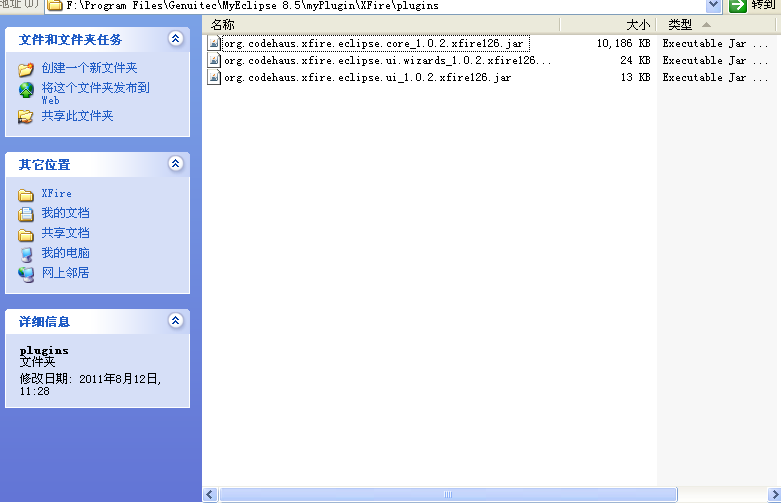
Task: Click the address bar path field
Action: pos(384,6)
